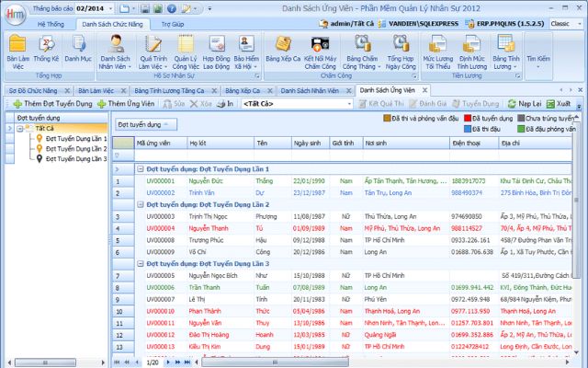Click the Xuất export button
Screen dimensions: 588x368
tap(559, 104)
